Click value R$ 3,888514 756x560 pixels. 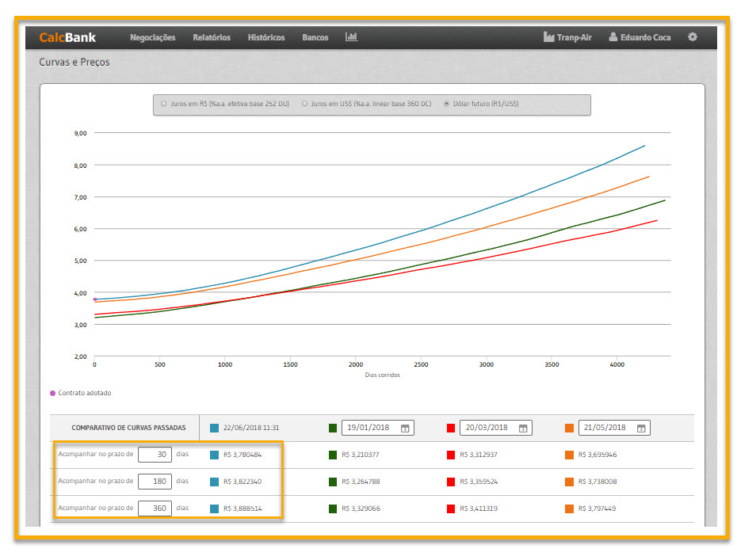pyautogui.click(x=242, y=509)
